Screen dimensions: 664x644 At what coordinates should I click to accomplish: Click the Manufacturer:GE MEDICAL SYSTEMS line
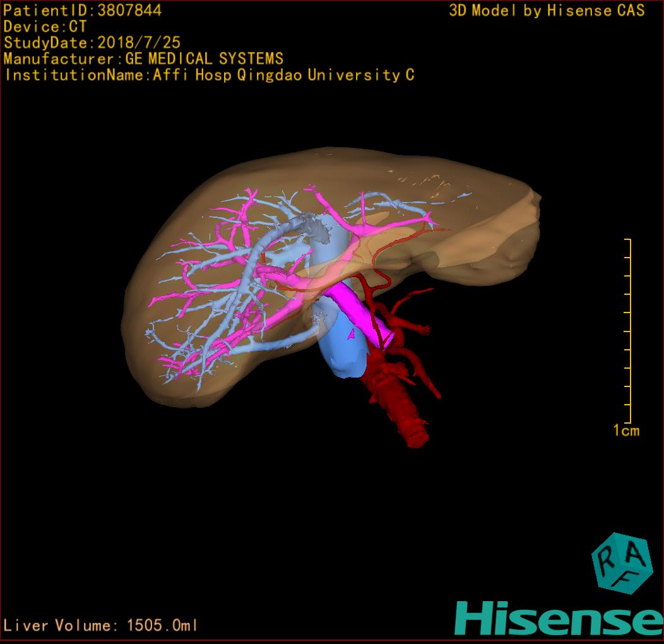click(143, 59)
